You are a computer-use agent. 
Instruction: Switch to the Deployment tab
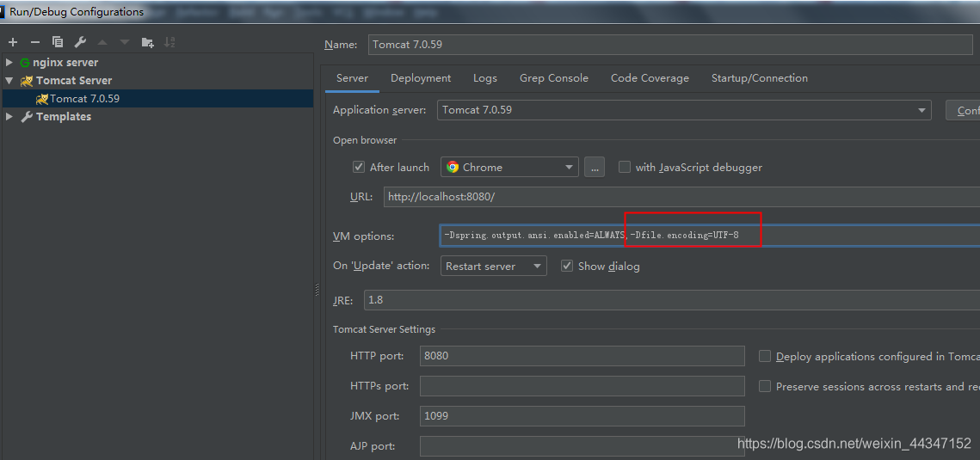[x=421, y=78]
